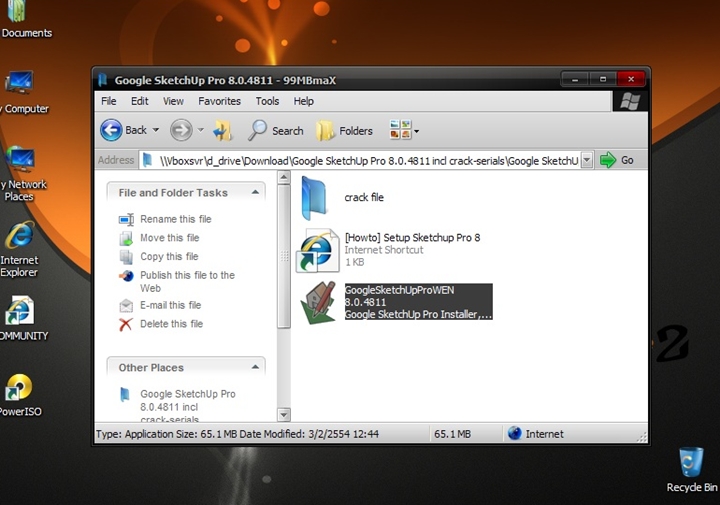Open the Back history dropdown arrow
The width and height of the screenshot is (720, 505).
coord(156,130)
